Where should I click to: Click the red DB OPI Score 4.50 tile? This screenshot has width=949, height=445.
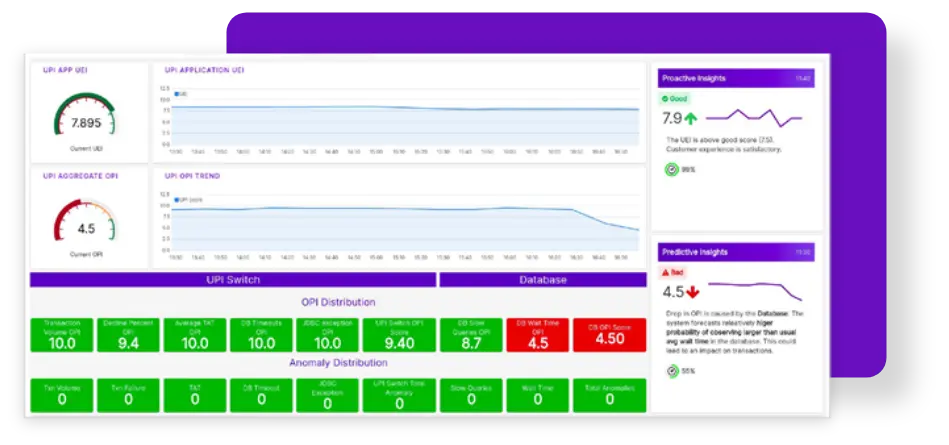pos(609,336)
